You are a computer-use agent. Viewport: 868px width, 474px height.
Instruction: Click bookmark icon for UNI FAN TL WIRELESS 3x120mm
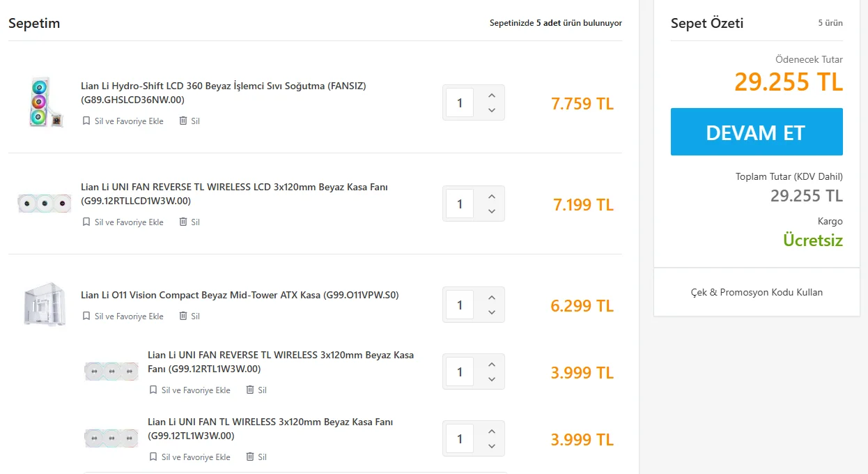153,457
